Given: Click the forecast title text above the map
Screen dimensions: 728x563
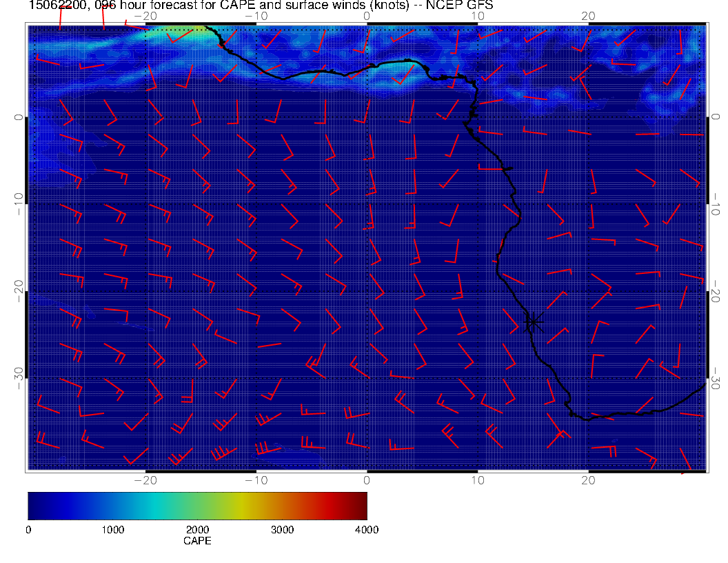Looking at the screenshot, I should (x=261, y=6).
